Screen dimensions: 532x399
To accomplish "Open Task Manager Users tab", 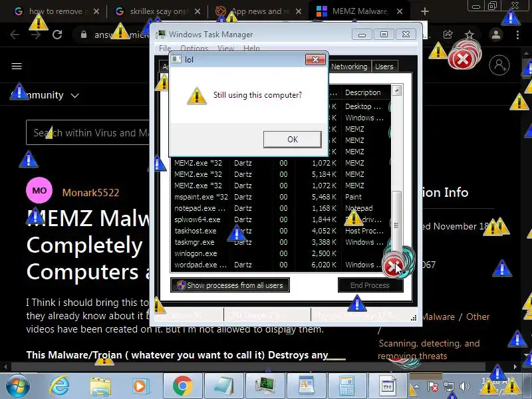I will tap(384, 66).
